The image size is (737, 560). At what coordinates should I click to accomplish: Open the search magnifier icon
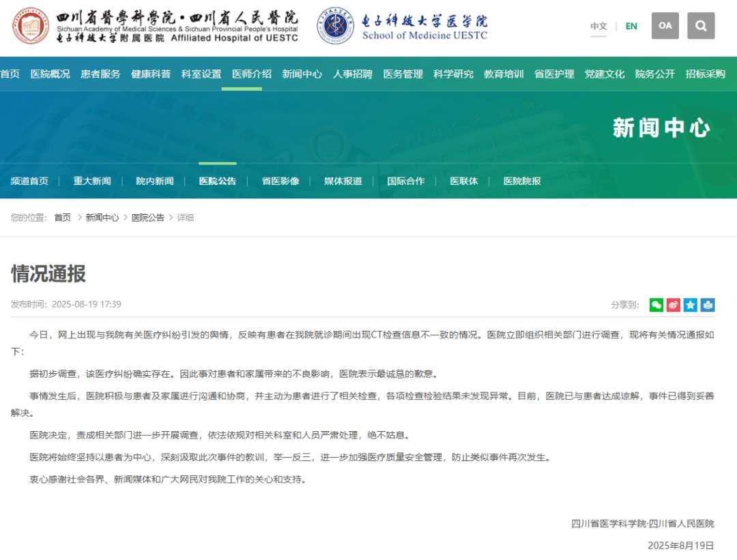(x=701, y=26)
